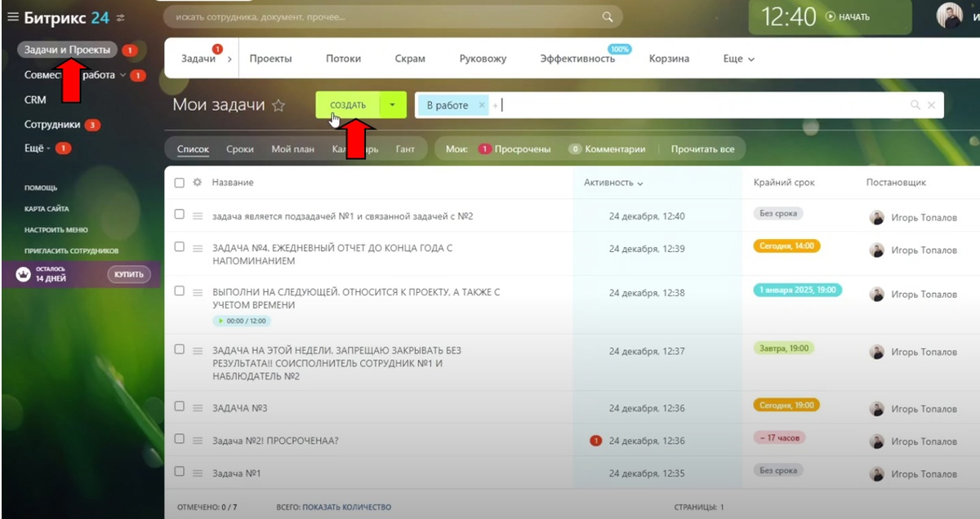
Task: Sort by the Активность column header
Action: point(613,183)
